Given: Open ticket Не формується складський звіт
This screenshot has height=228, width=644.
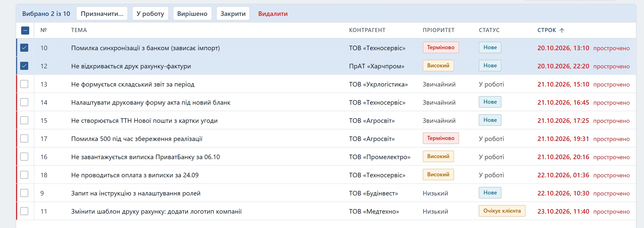Looking at the screenshot, I should 133,84.
